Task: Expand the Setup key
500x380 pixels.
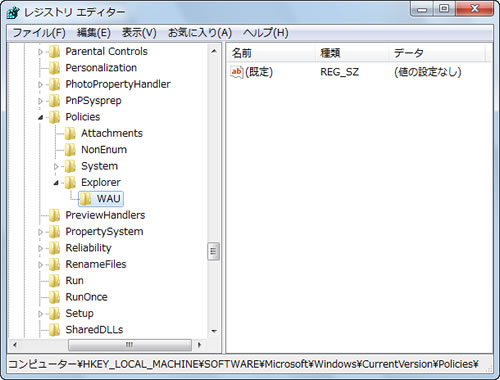Action: click(x=41, y=314)
